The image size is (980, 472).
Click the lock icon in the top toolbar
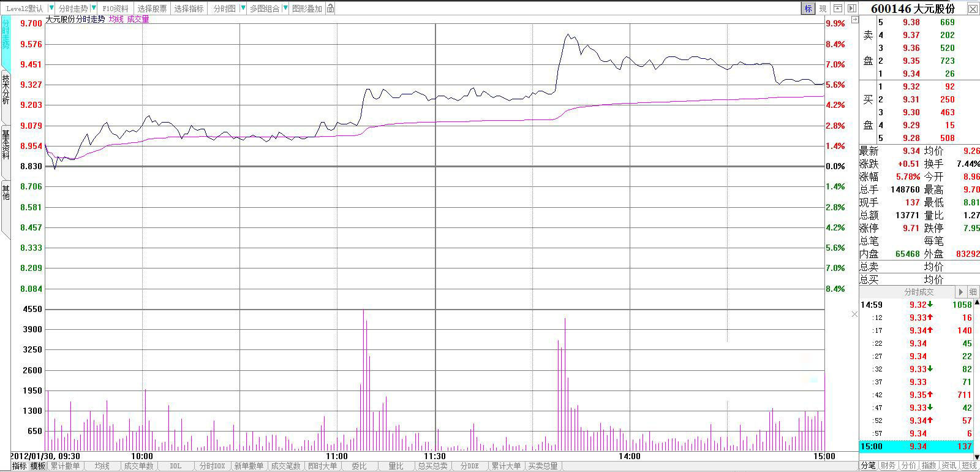[331, 9]
